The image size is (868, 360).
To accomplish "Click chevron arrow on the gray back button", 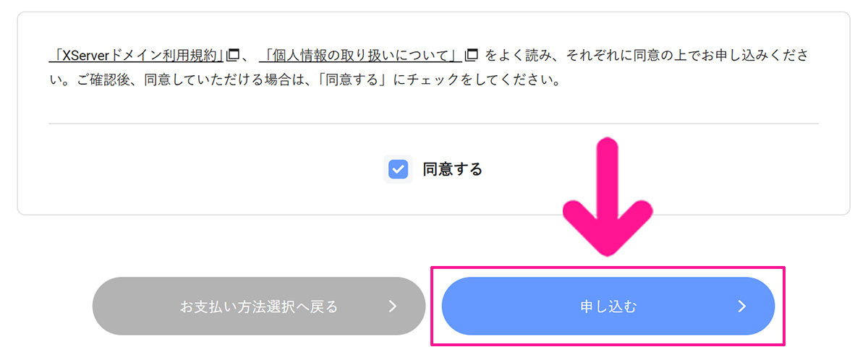I will click(393, 307).
